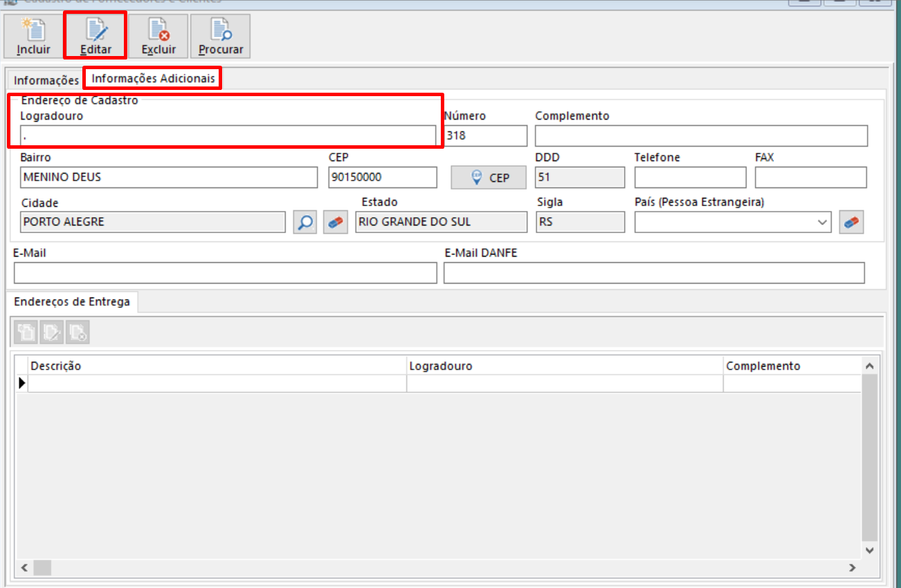Click the E-Mail DANFE input field
This screenshot has height=588, width=901.
[654, 273]
